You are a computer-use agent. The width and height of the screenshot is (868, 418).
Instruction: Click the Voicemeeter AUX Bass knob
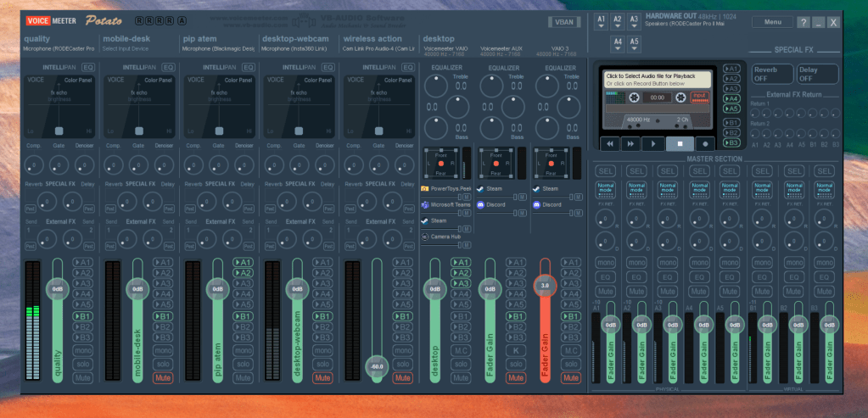tap(491, 128)
